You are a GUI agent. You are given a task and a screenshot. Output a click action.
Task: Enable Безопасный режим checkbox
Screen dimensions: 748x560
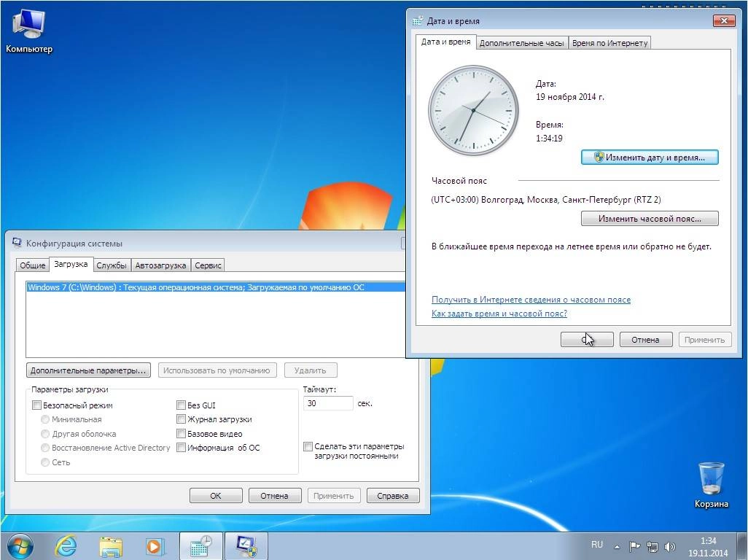pos(36,405)
